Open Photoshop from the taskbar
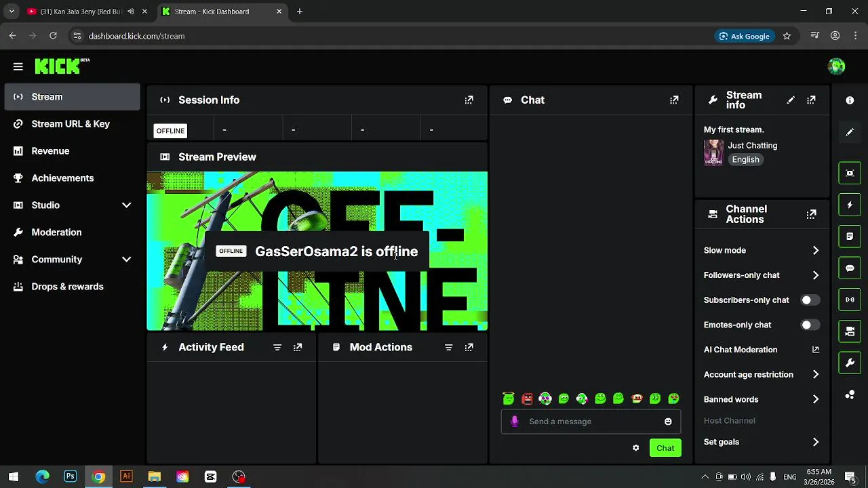The image size is (868, 488). pos(70,476)
